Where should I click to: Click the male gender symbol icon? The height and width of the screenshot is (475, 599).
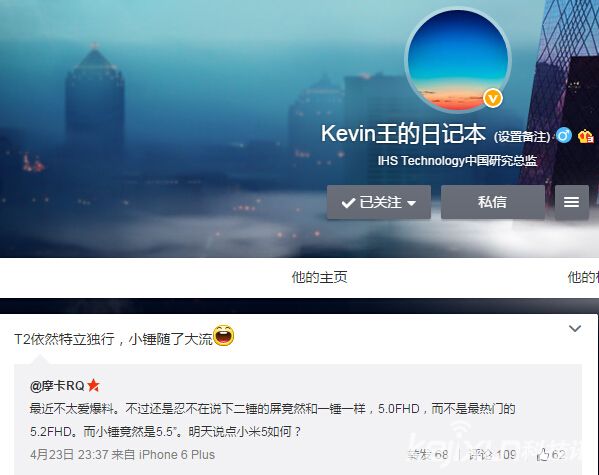pyautogui.click(x=564, y=136)
